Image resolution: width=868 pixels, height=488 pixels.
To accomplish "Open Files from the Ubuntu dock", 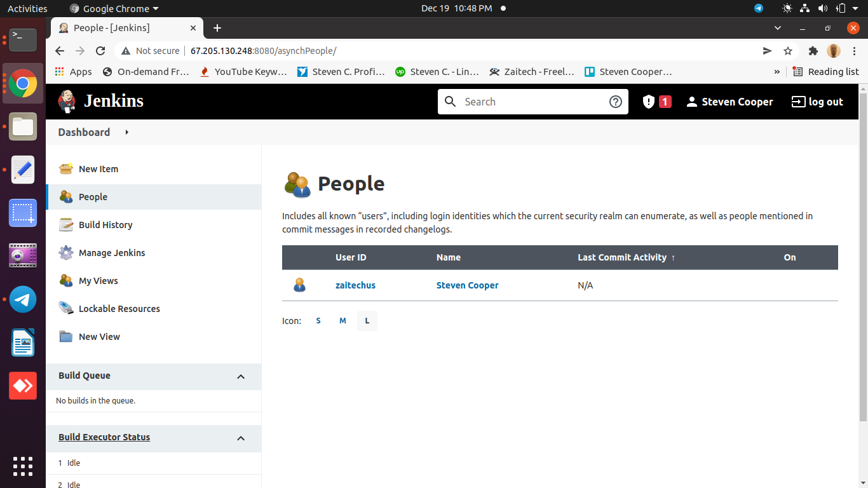I will pyautogui.click(x=23, y=126).
